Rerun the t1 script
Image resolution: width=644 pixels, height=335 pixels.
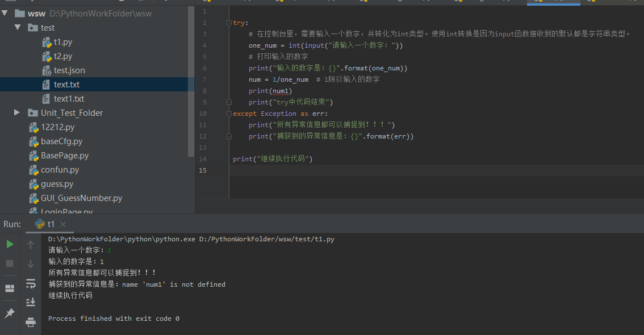pyautogui.click(x=9, y=244)
